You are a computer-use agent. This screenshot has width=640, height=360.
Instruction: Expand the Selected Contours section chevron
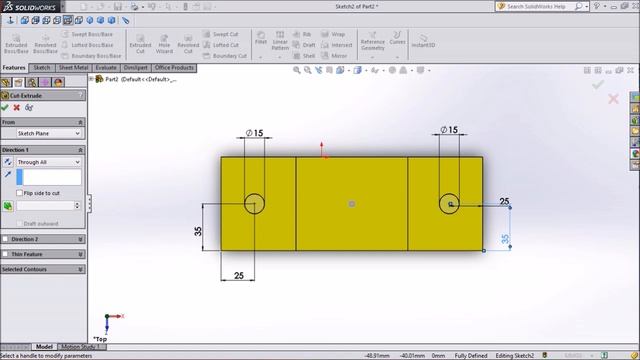click(x=80, y=269)
